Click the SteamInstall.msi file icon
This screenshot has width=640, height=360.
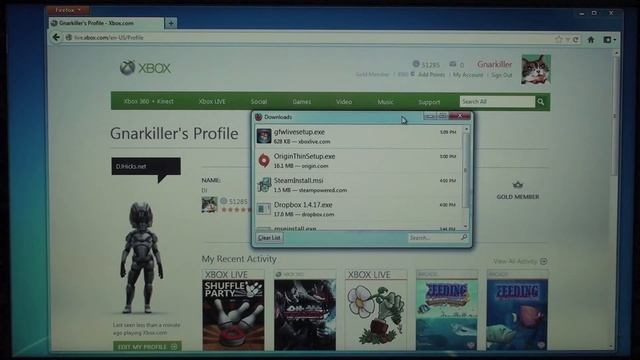point(264,185)
